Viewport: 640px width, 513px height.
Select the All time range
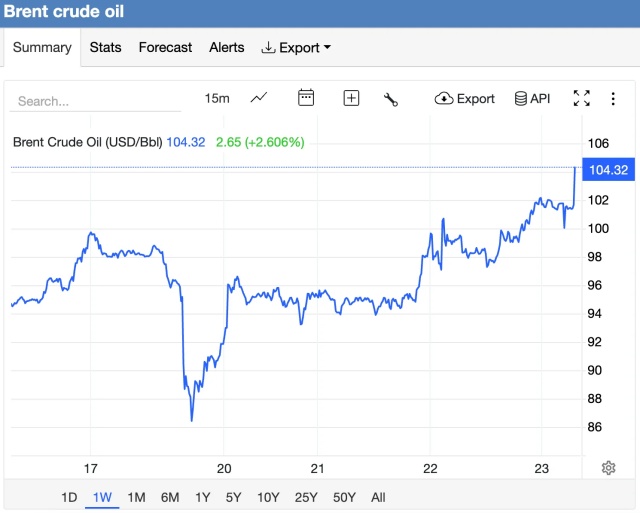378,497
